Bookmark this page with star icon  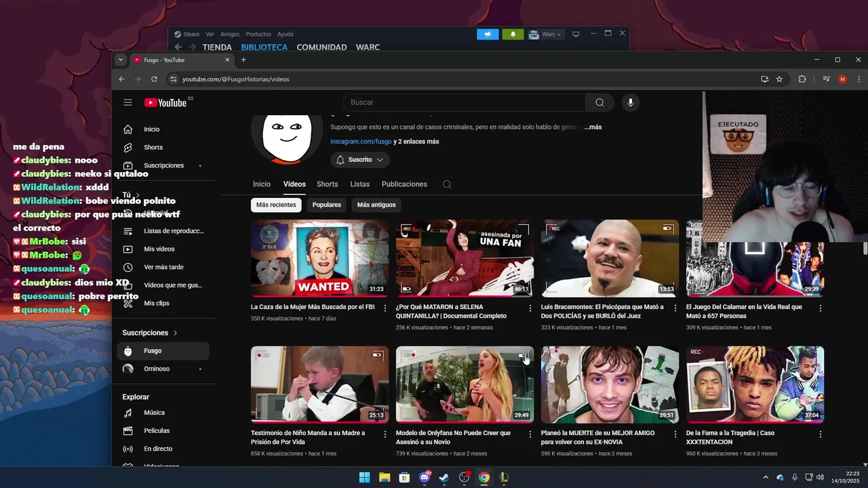(x=779, y=79)
